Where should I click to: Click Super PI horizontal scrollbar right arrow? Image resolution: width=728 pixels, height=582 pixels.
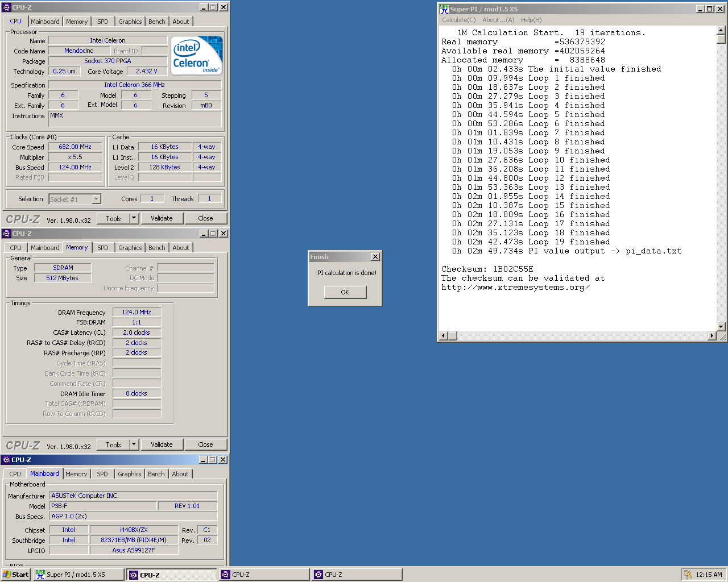[712, 336]
